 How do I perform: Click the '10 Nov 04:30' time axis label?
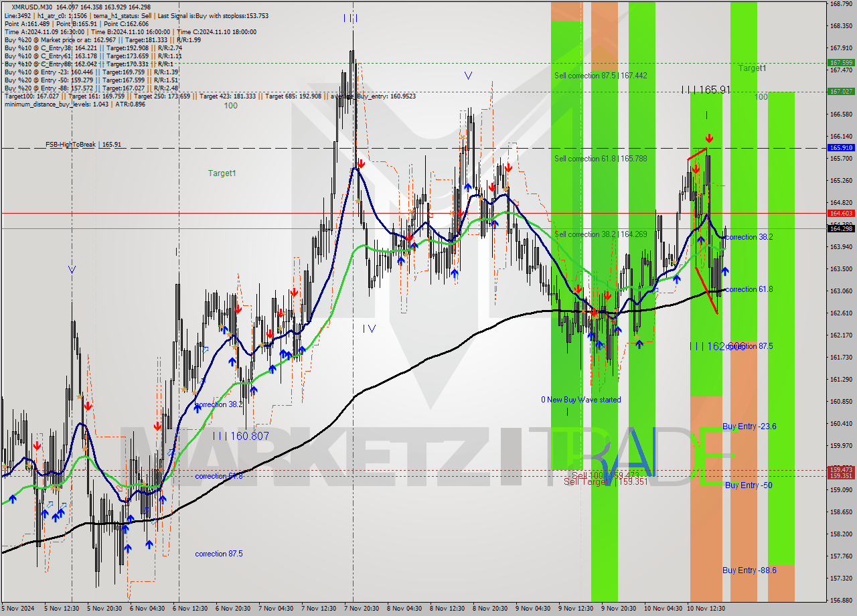pyautogui.click(x=664, y=609)
